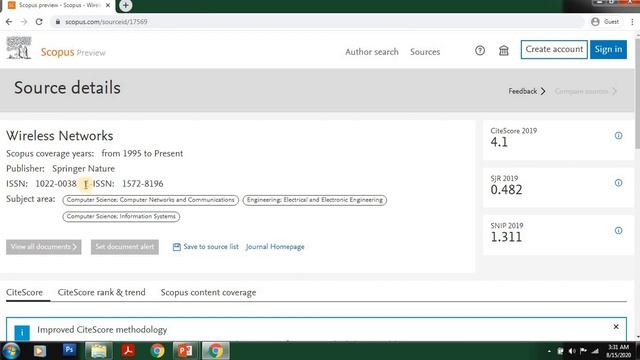Open Photoshop from the taskbar
Screen dimensions: 640x360
(69, 350)
